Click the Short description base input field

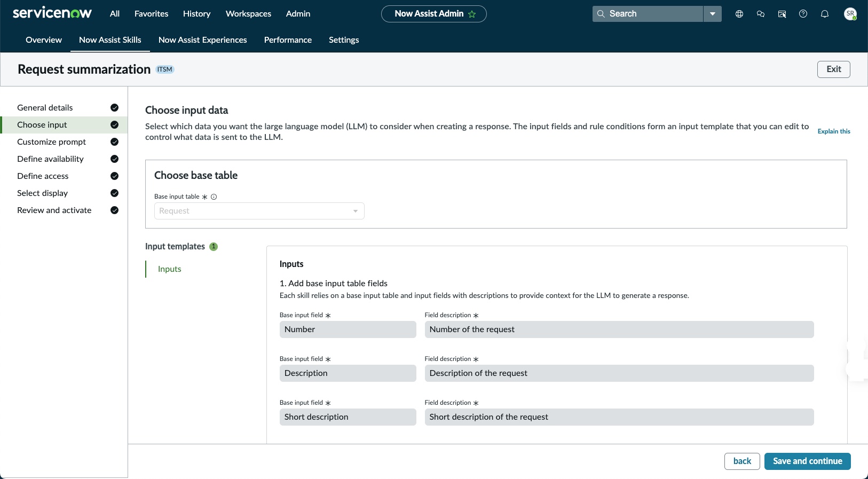tap(348, 417)
